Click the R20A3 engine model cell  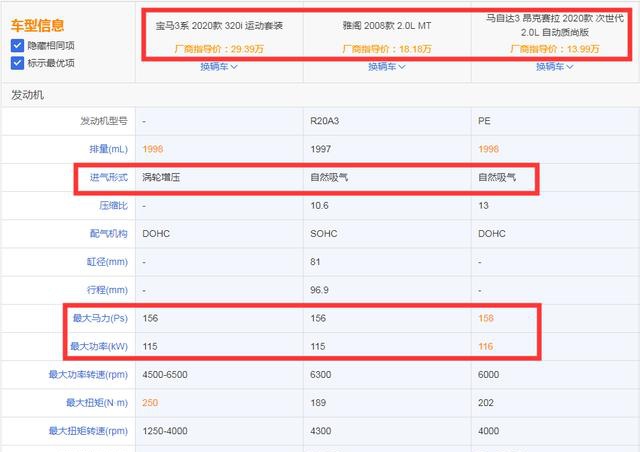[324, 121]
